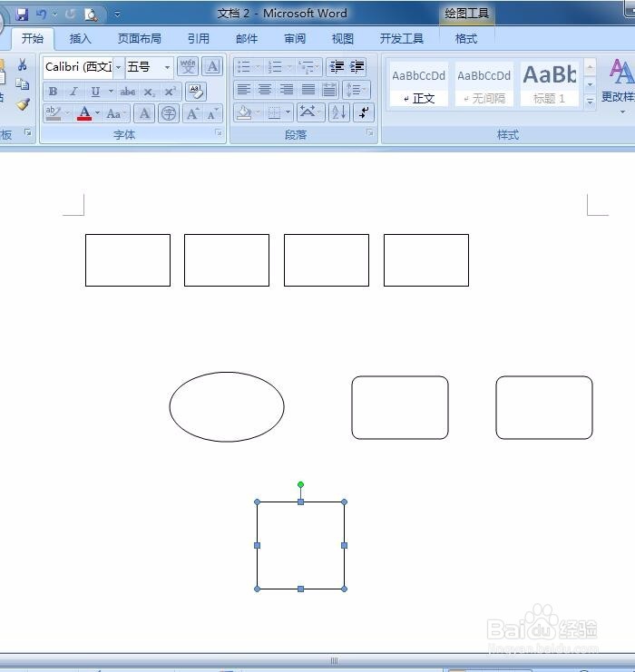The image size is (635, 672).
Task: Decrease paragraph indent
Action: click(337, 67)
